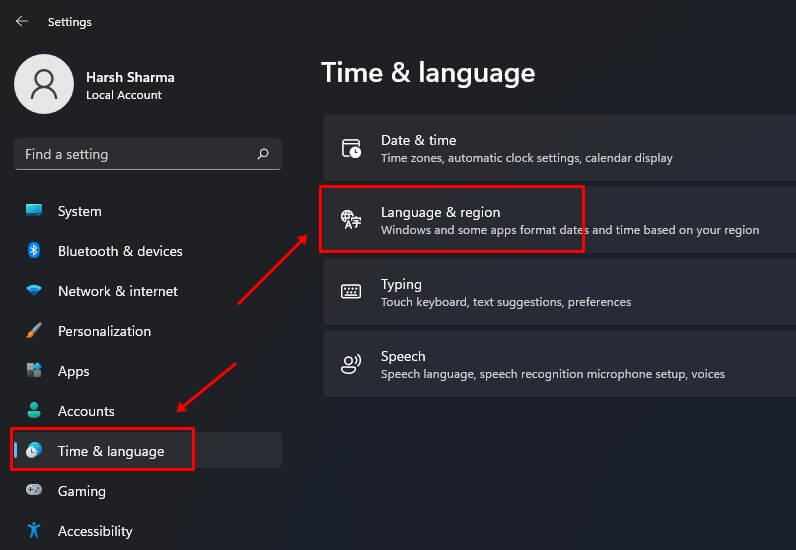Screen dimensions: 796x550
Task: Click the Network wifi icon
Action: pos(34,290)
